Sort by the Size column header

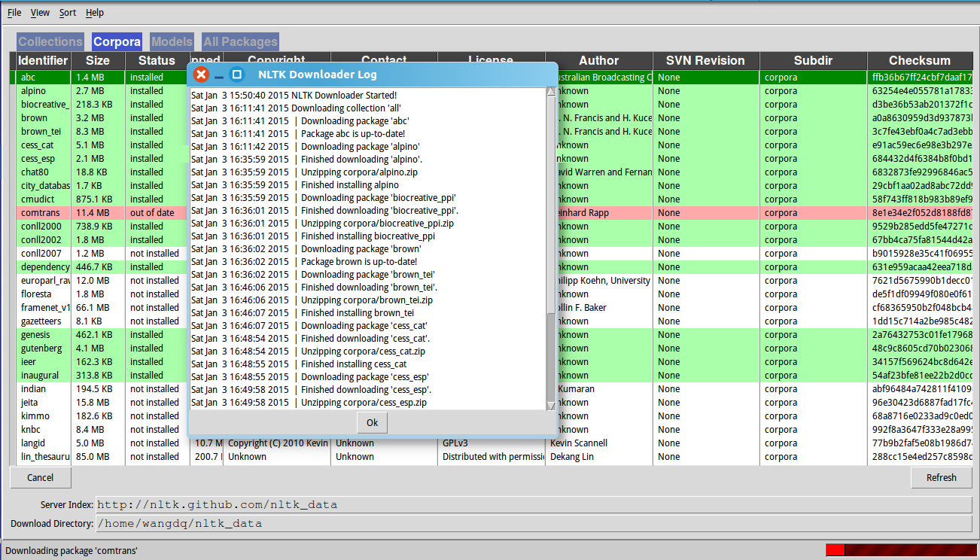(98, 61)
